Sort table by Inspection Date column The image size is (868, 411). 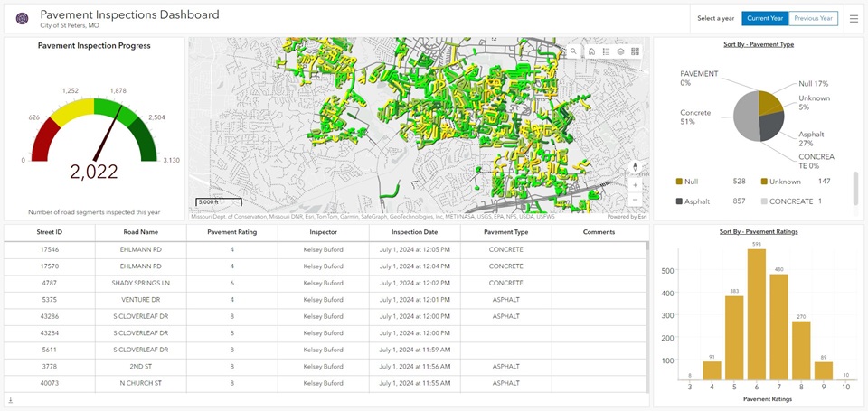414,232
